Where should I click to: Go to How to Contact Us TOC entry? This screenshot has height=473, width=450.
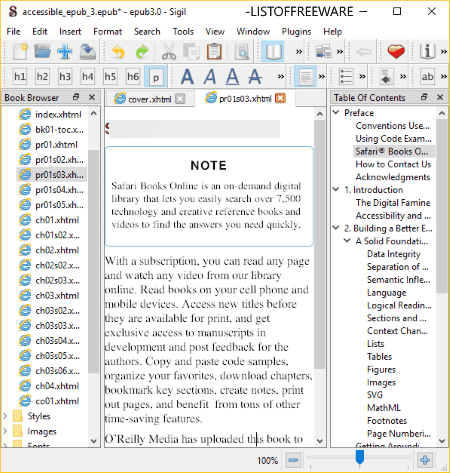pyautogui.click(x=393, y=164)
